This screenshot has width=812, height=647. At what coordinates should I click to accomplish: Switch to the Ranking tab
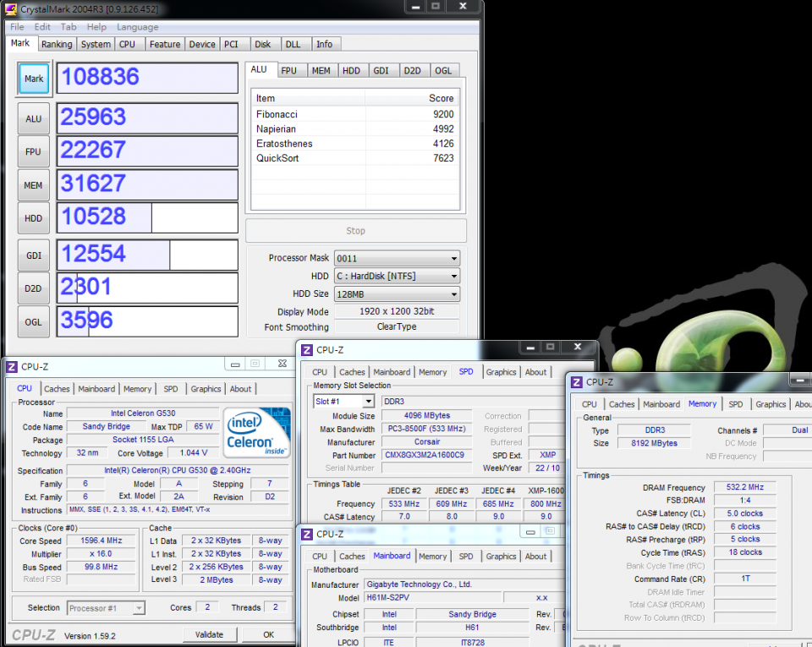coord(57,44)
